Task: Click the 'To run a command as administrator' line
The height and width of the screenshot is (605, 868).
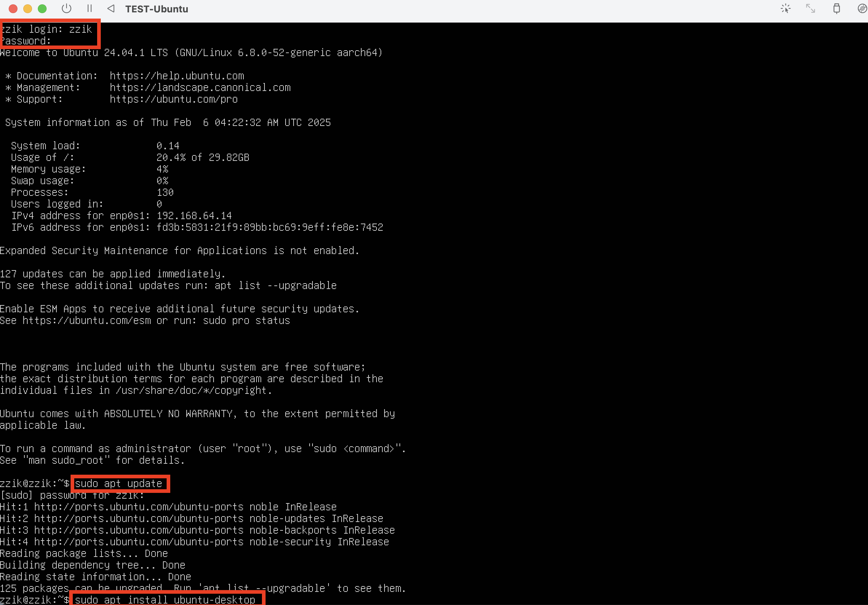Action: pos(203,449)
